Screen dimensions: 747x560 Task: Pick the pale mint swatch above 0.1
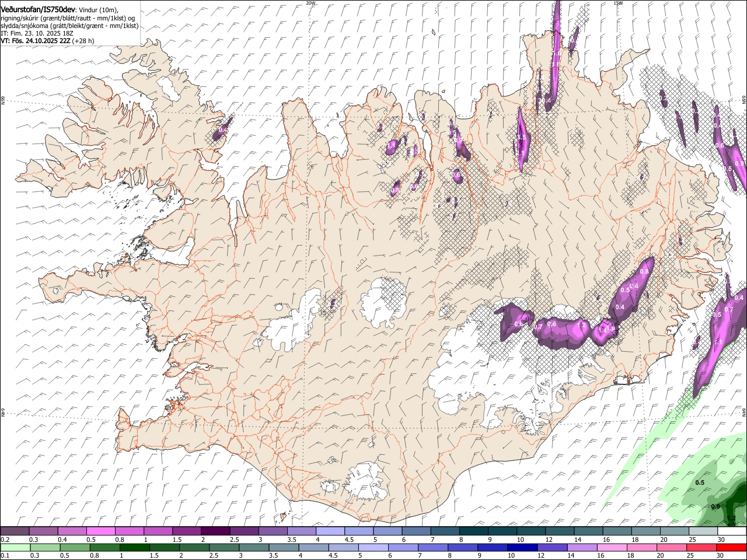15,548
